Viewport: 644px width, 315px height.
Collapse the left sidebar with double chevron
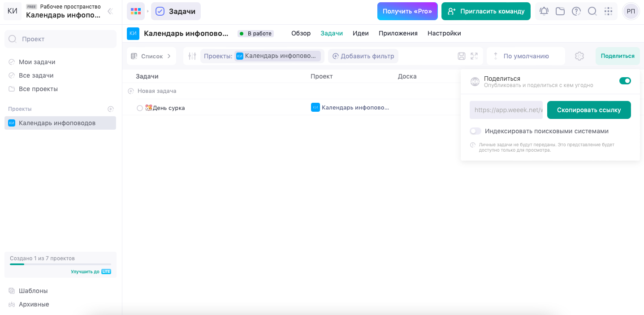(x=110, y=11)
